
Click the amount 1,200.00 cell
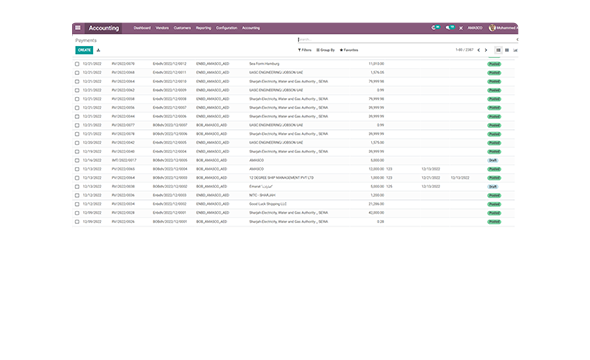377,196
